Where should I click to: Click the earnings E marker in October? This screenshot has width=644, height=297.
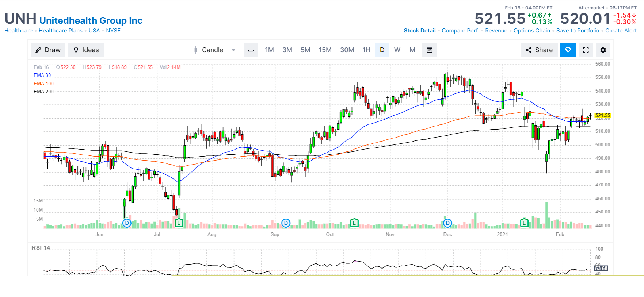pyautogui.click(x=354, y=223)
